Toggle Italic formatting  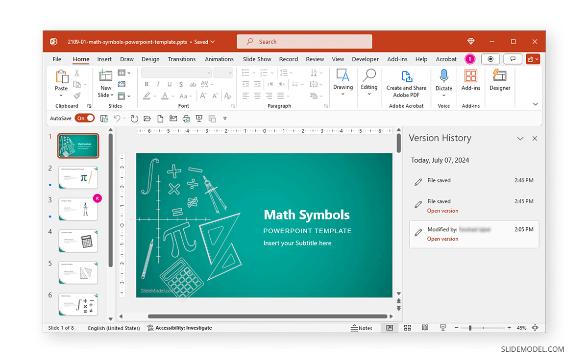pos(158,84)
